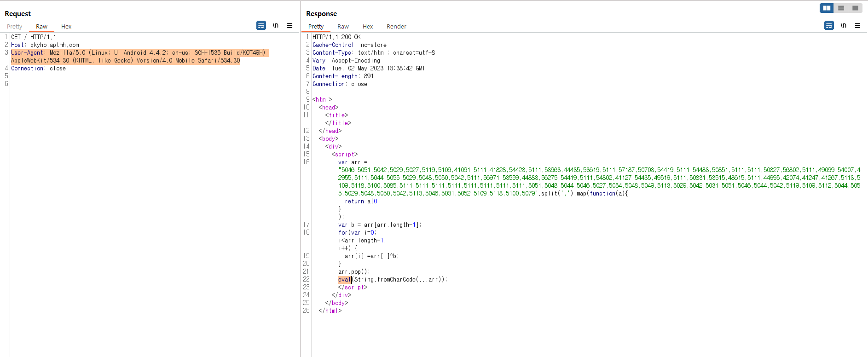The width and height of the screenshot is (868, 357).
Task: Click the opening <script> tag line
Action: (345, 155)
